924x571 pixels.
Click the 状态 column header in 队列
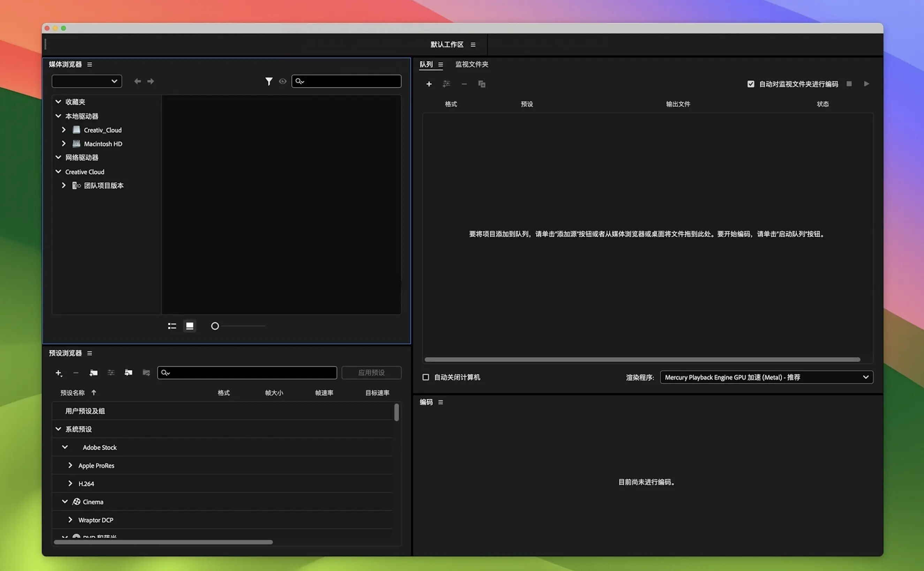pos(823,104)
